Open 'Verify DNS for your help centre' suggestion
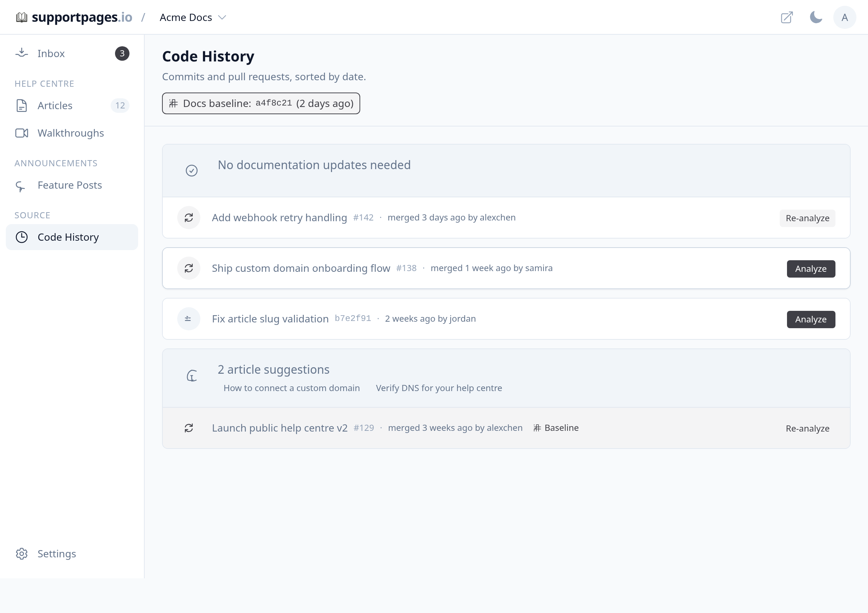Image resolution: width=868 pixels, height=613 pixels. (439, 388)
